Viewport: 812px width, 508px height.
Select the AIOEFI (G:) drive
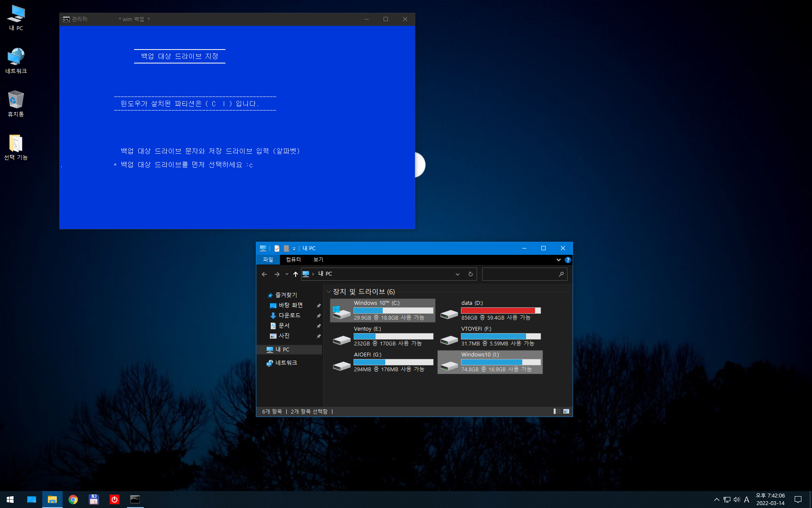(383, 362)
